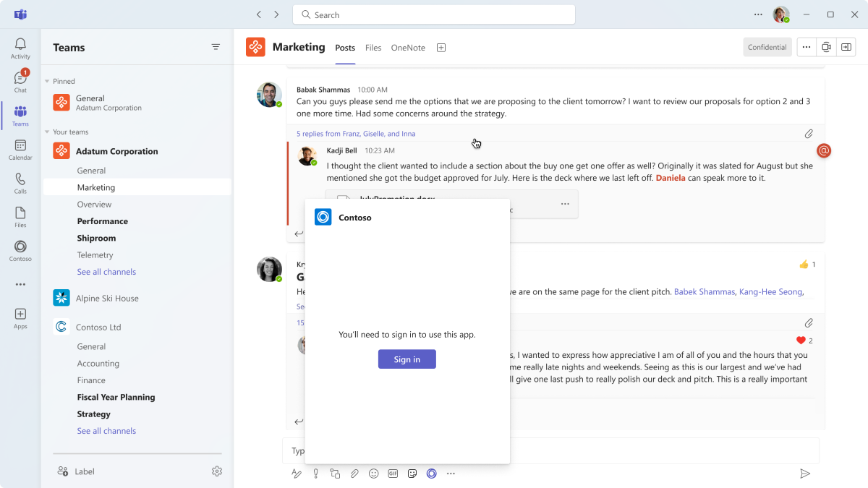The width and height of the screenshot is (868, 488).
Task: See all channels under Contoso Ltd
Action: pos(106,431)
